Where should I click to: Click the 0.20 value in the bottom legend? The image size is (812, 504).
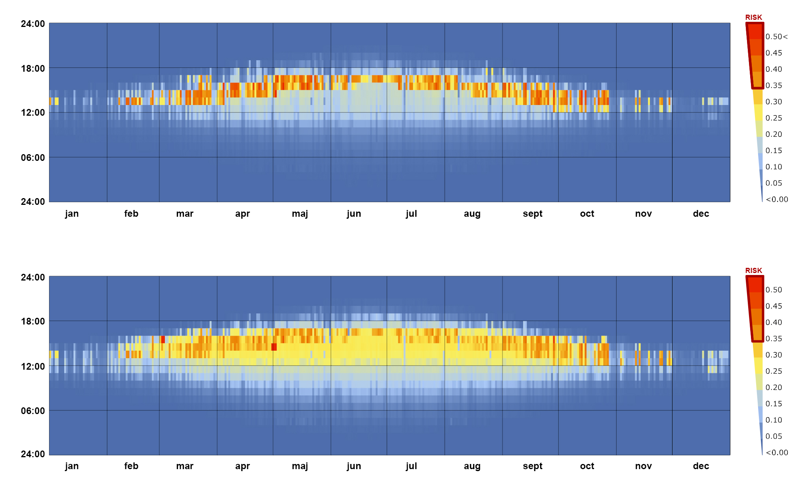(x=774, y=387)
